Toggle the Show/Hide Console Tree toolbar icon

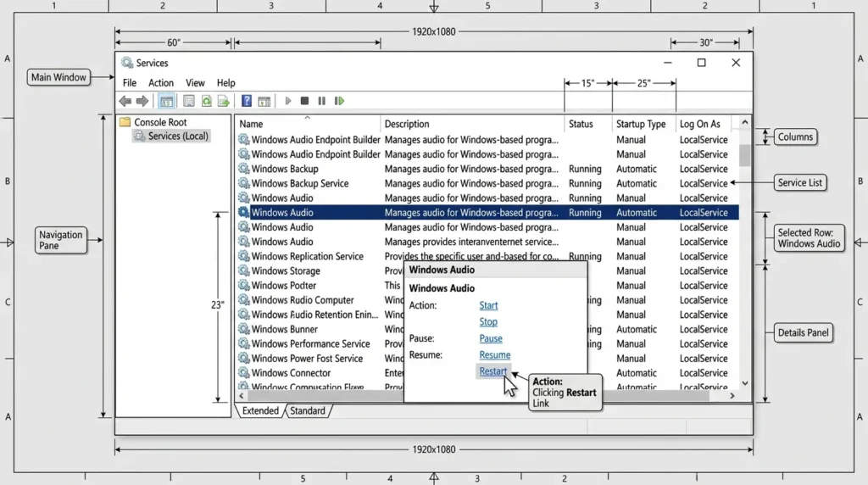click(x=166, y=101)
